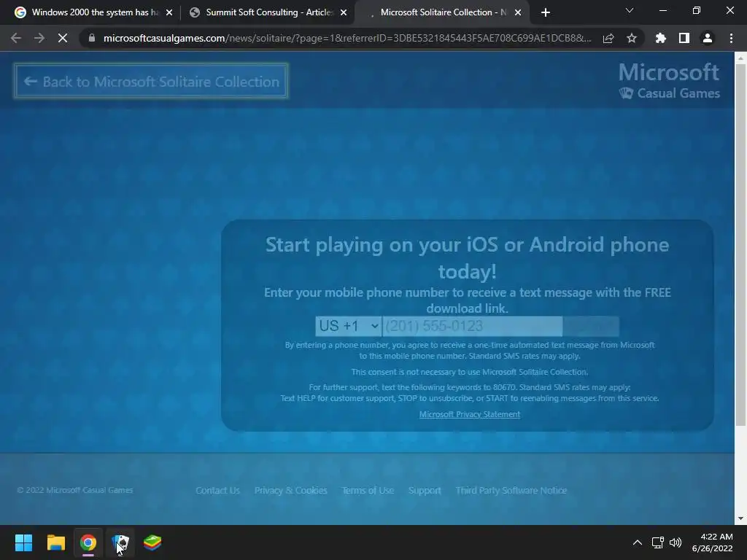Toggle the Chrome side panel
This screenshot has height=560, width=747.
684,38
